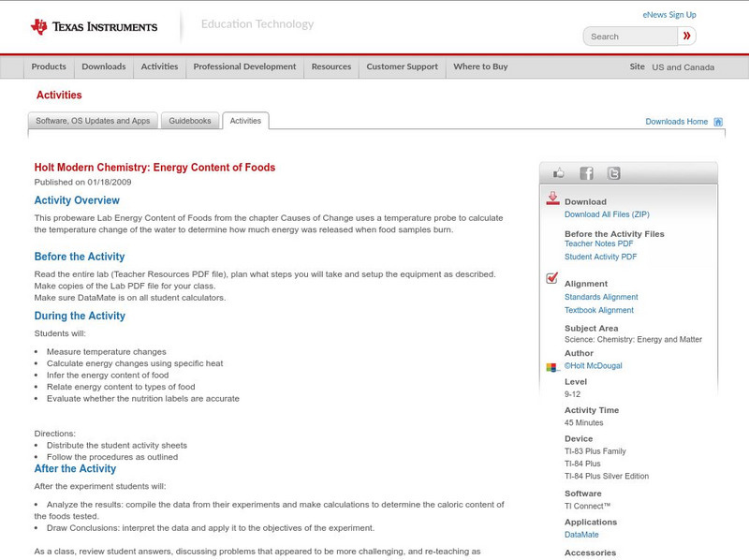This screenshot has width=749, height=560.
Task: Open the Activities navigation menu
Action: click(x=159, y=66)
